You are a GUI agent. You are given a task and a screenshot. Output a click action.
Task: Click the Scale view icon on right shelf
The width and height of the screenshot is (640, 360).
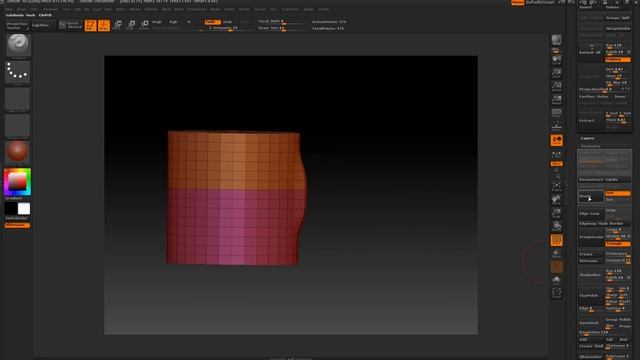tap(556, 213)
